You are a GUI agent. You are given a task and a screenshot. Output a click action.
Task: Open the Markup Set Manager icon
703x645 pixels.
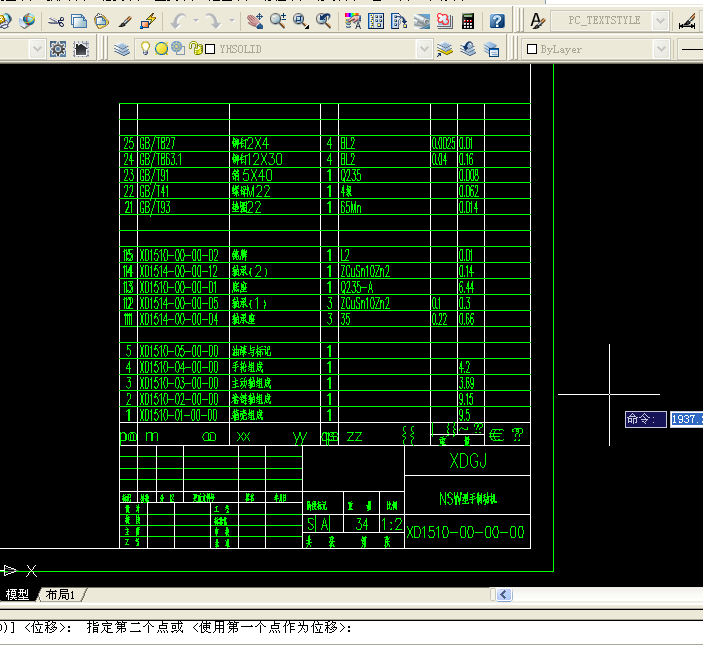coord(444,21)
